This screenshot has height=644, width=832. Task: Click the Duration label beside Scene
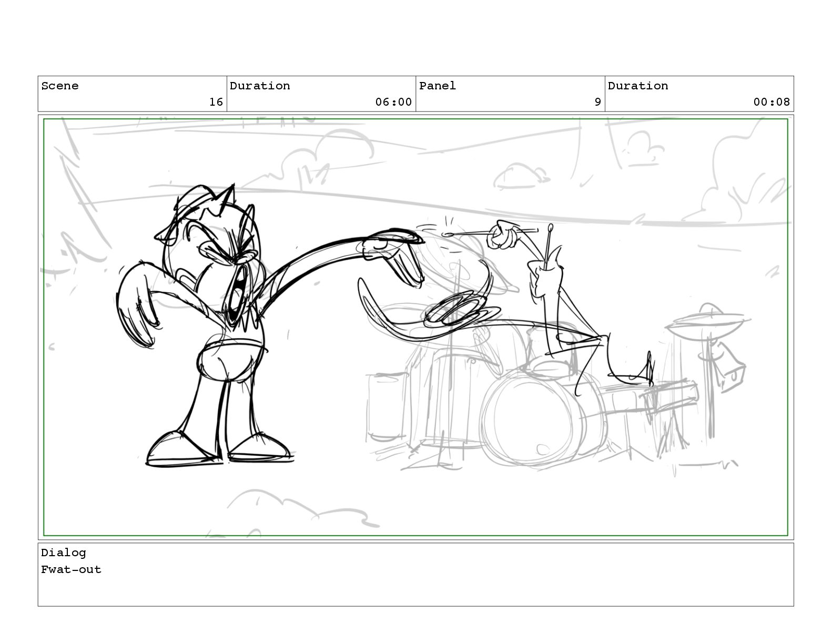point(260,86)
